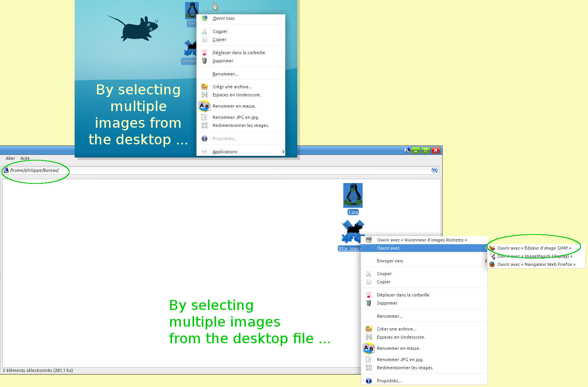Image resolution: width=588 pixels, height=387 pixels.
Task: Click the GIMP icon in the Ouvrir avec submenu
Action: 492,248
